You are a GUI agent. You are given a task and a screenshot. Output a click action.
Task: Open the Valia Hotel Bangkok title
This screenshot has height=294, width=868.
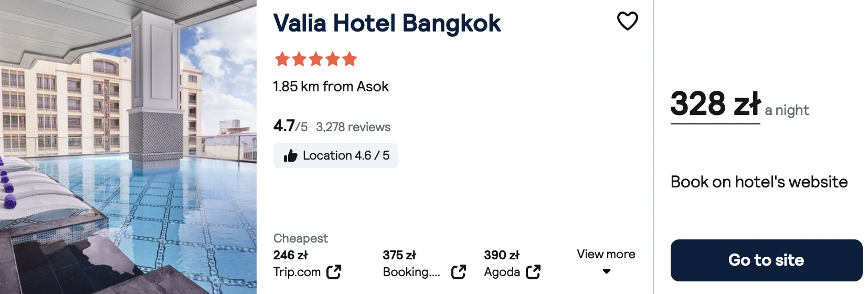point(387,23)
